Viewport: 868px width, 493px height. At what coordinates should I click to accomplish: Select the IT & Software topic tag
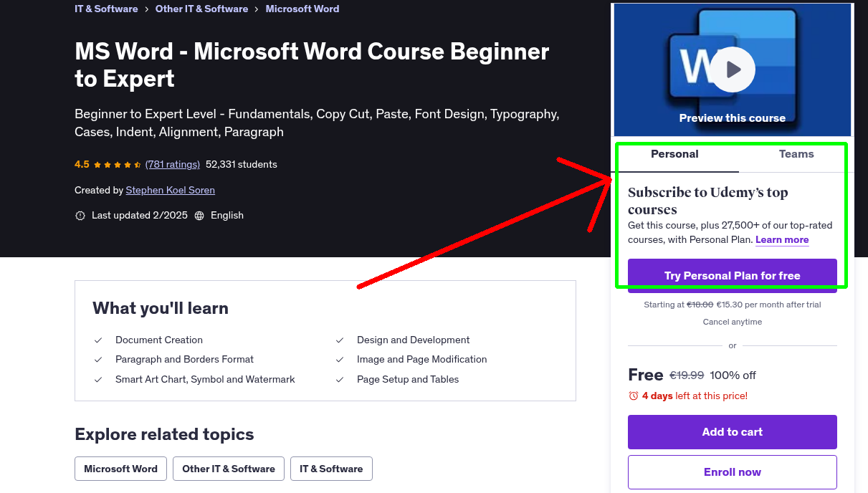coord(331,469)
